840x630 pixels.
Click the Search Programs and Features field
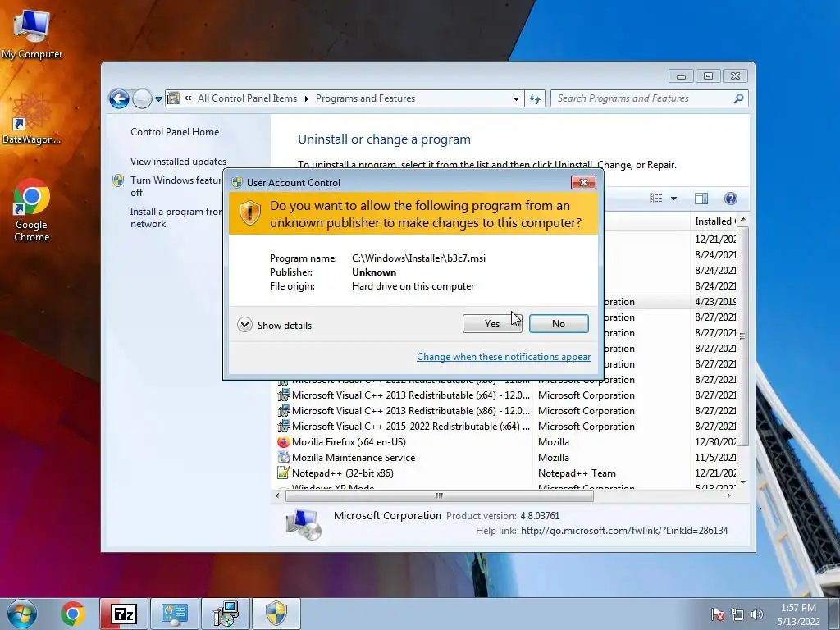(643, 98)
